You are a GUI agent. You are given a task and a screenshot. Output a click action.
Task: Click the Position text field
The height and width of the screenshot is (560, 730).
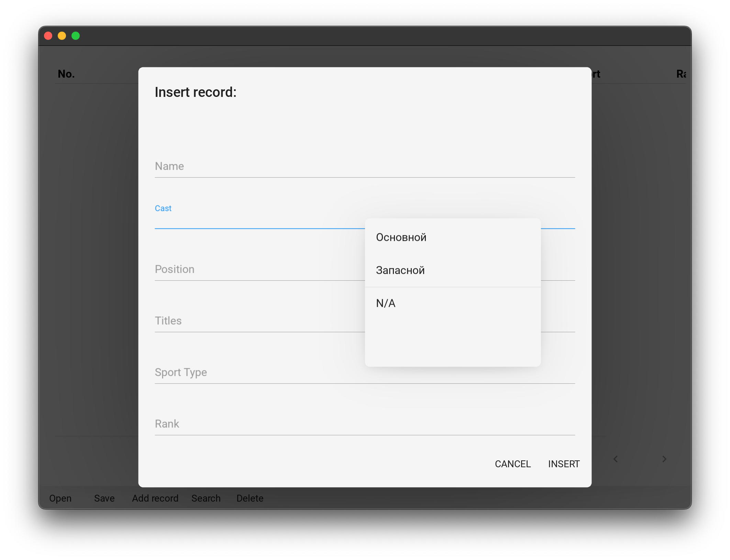click(x=258, y=270)
